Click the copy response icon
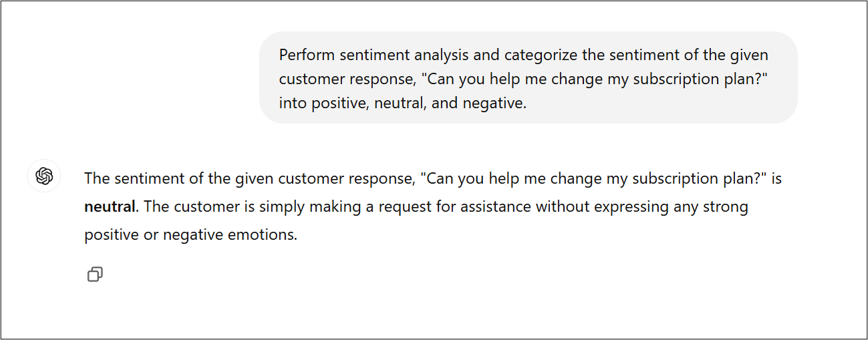The height and width of the screenshot is (340, 868). 95,274
